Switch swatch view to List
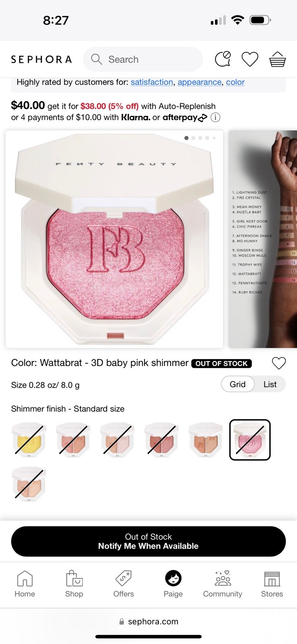 270,384
